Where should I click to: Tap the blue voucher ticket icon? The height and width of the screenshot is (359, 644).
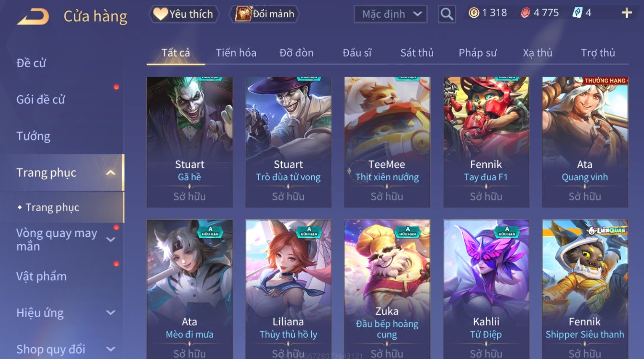[577, 13]
